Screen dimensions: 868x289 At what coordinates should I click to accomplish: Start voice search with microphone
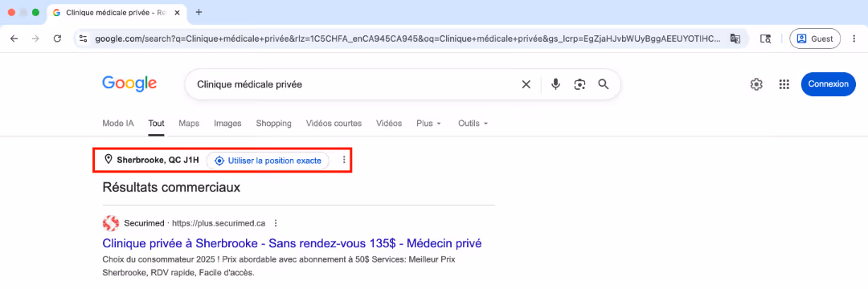pos(556,84)
